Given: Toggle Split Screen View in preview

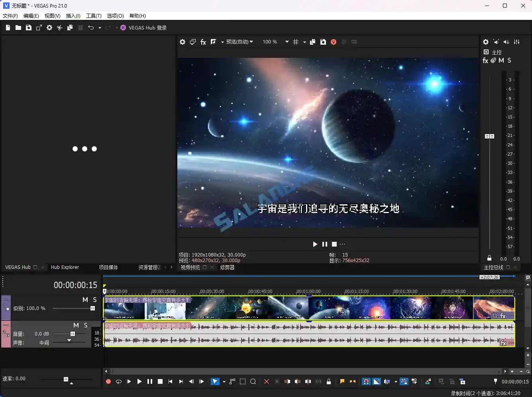Looking at the screenshot, I should pyautogui.click(x=214, y=42).
